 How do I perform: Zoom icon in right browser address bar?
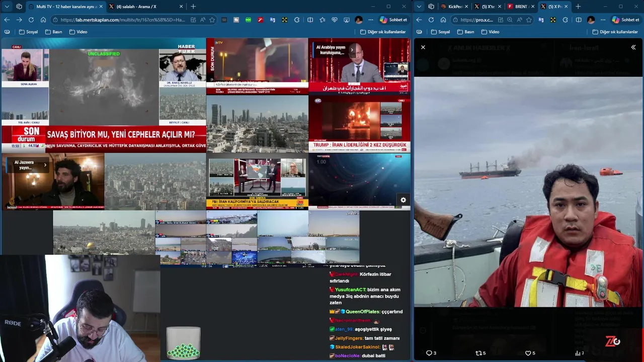[510, 20]
